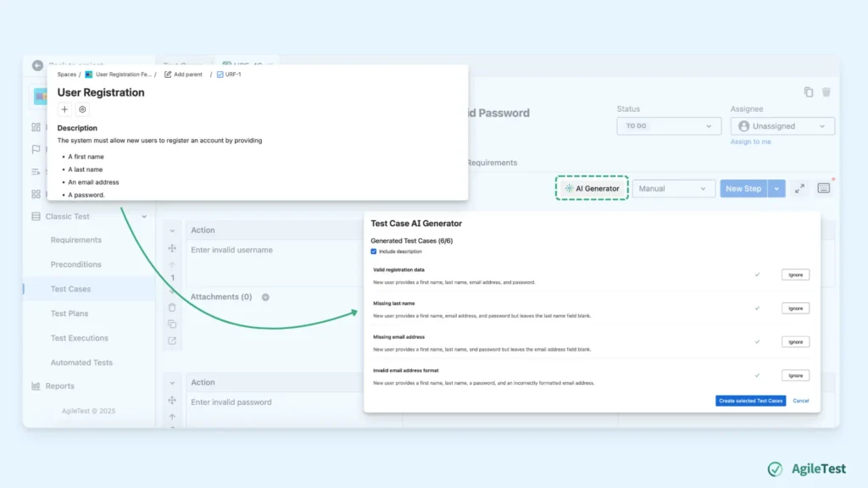Click the Attachments (0) label
Screen dimensions: 868x488
221,297
